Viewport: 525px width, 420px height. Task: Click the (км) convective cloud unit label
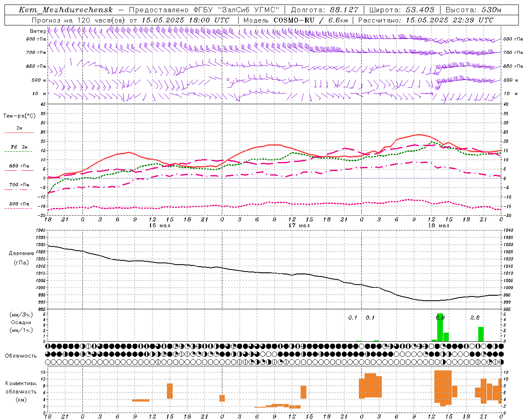[21, 399]
